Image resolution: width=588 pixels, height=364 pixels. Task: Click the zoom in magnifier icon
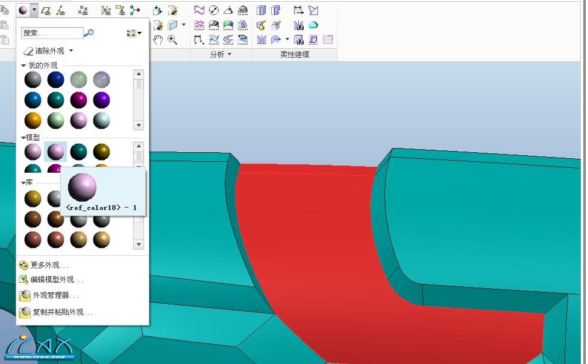tap(172, 40)
